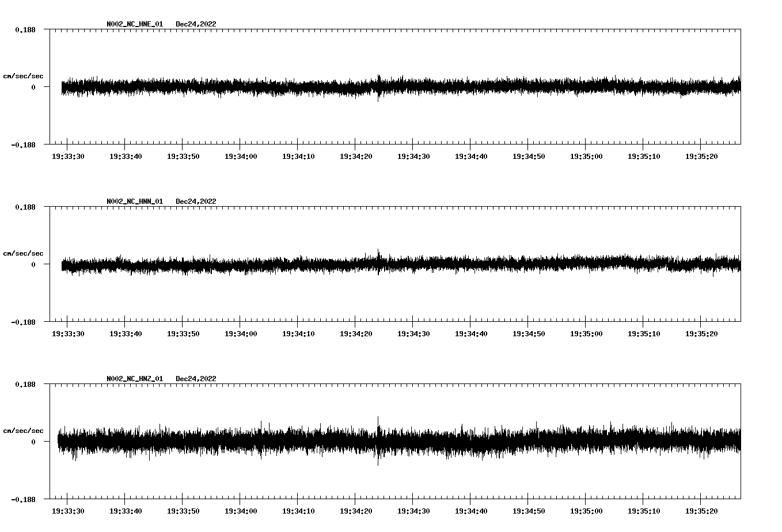Click the cm/sec/sec label on the HNZ plot

(24, 430)
